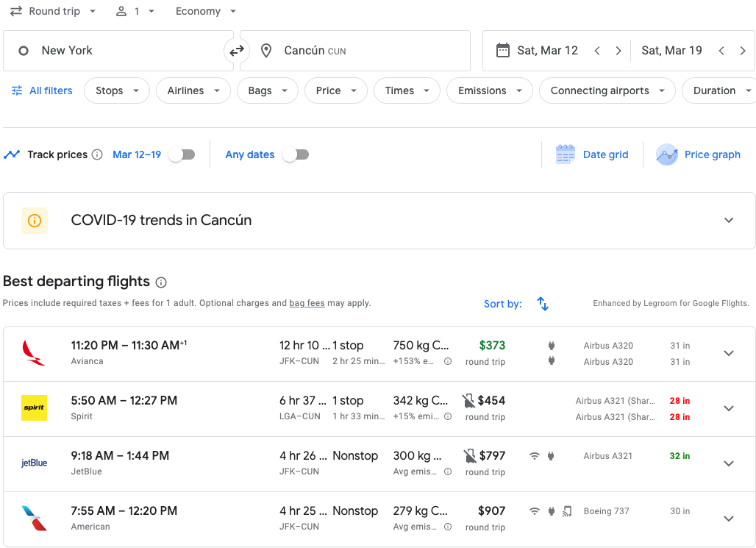Image resolution: width=756 pixels, height=548 pixels.
Task: Click info icon beside Best departing flights
Action: click(161, 282)
